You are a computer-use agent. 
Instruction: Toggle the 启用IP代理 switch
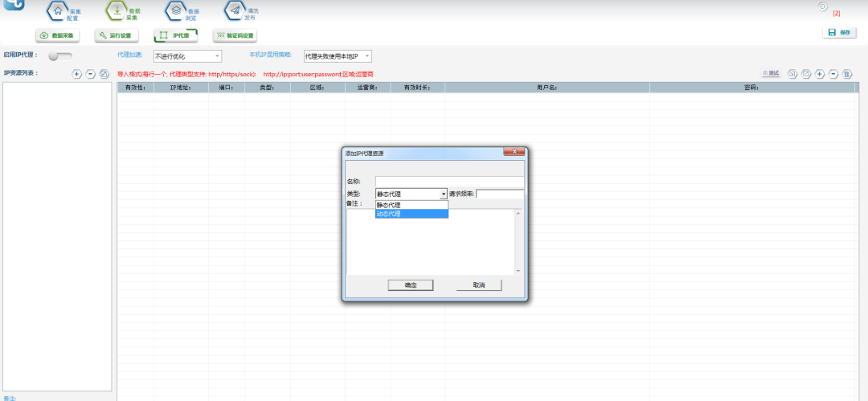[59, 56]
